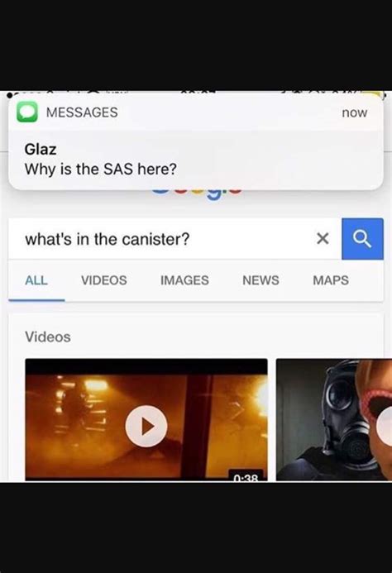Viewport: 392px width, 573px height.
Task: Tap the Google logo behind notification
Action: coord(196,193)
